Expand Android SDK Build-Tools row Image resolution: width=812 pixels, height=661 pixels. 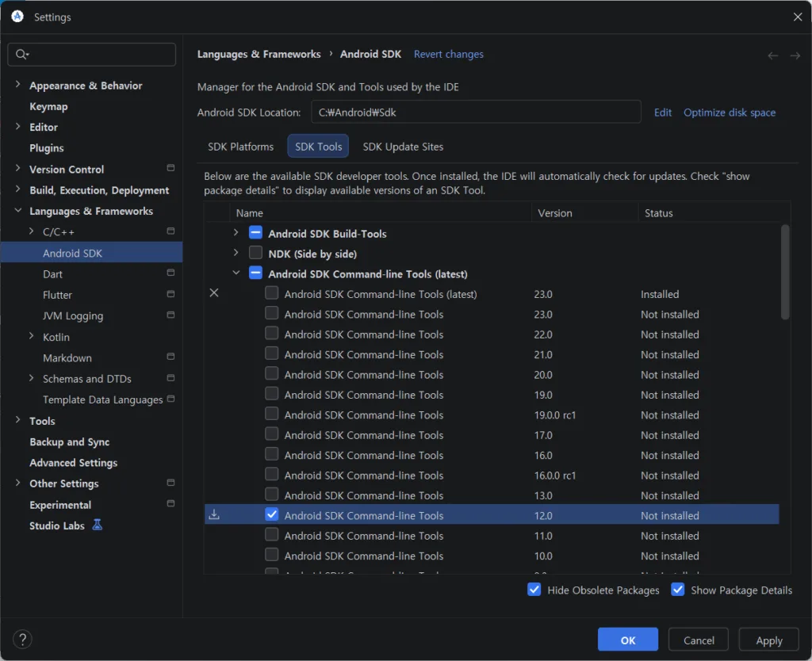[x=236, y=232]
